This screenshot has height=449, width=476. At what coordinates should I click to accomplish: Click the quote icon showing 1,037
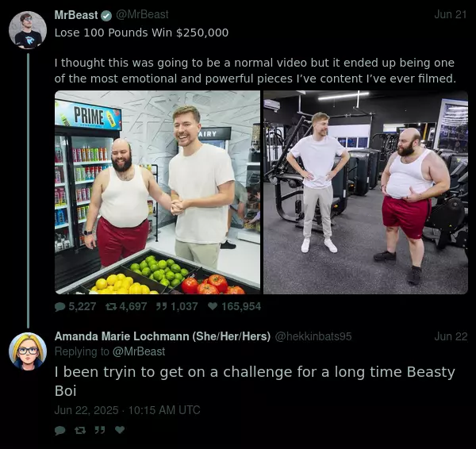coord(161,306)
